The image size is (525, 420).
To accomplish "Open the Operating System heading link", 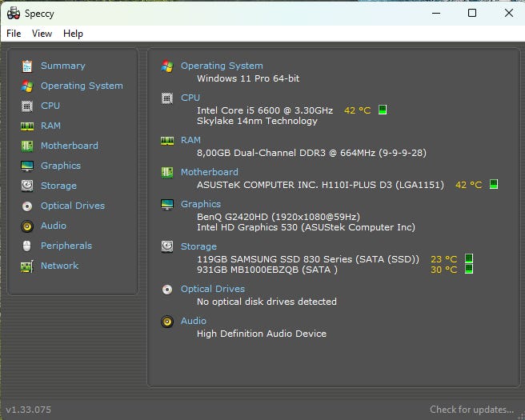I will (222, 66).
